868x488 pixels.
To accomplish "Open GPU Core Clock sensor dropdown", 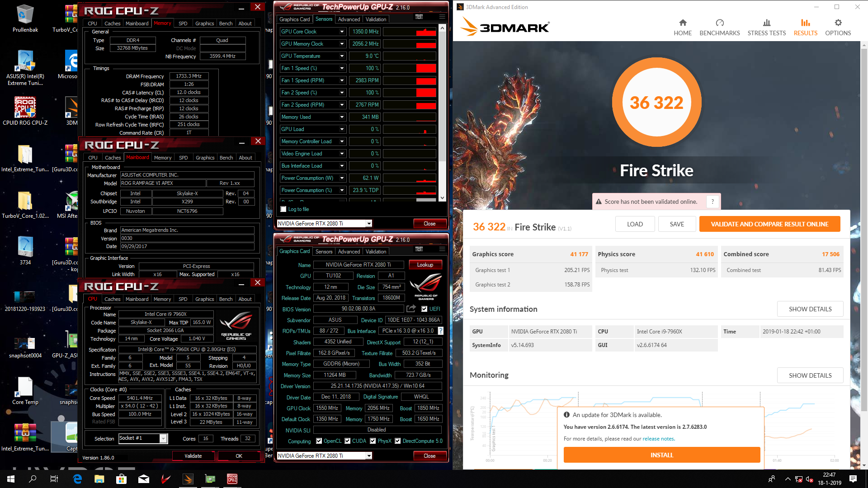I will (342, 32).
